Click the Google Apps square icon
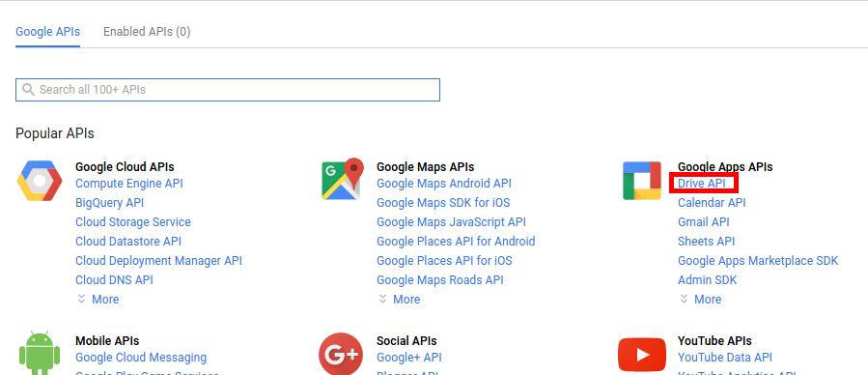 [642, 181]
